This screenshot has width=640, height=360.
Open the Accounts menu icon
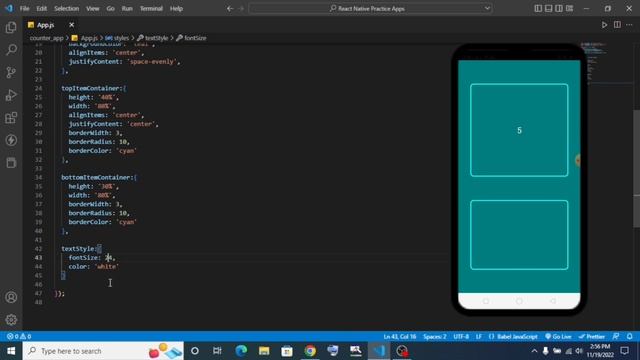click(x=11, y=297)
